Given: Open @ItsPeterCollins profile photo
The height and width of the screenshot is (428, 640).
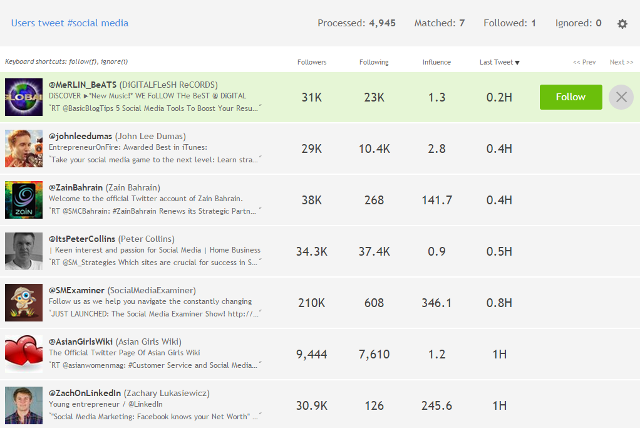Looking at the screenshot, I should point(24,251).
